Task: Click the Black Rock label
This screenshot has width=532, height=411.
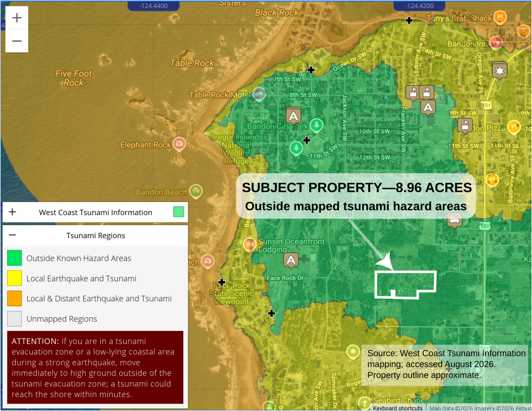Action: [277, 13]
